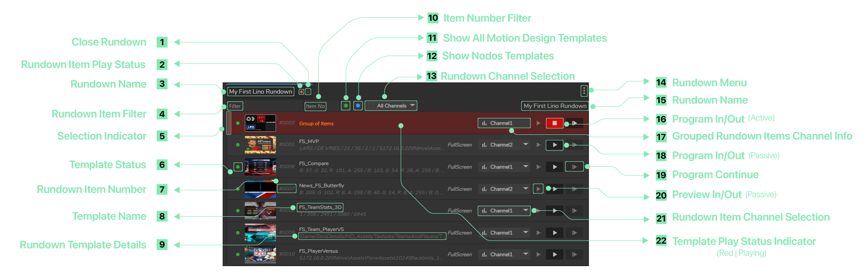Play FS_Team_PlayerVS to program

pos(554,233)
